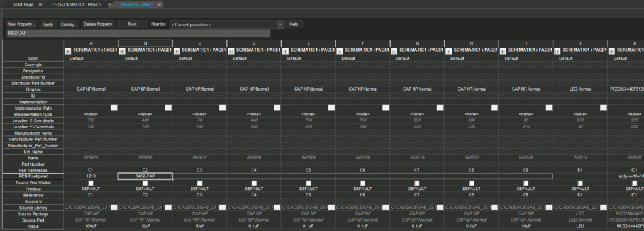Select the PCB Footprint row header
This screenshot has height=231, width=644.
click(x=33, y=176)
